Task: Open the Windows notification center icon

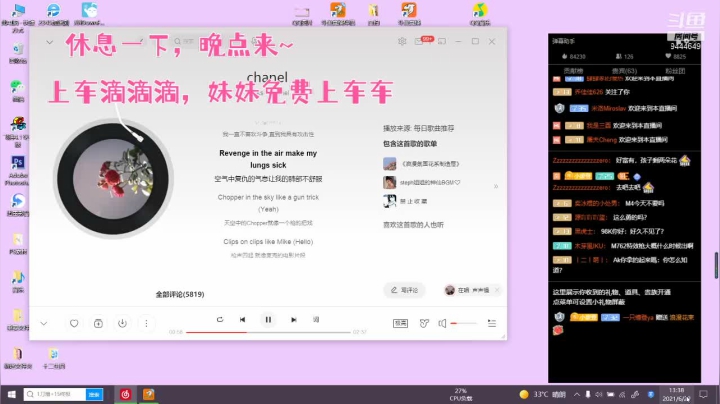Action: (x=703, y=394)
